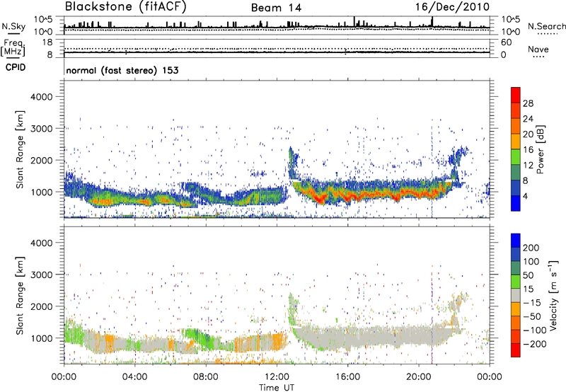Pick the red top segment of the power colorbar
Screen dimensions: 566x392
click(x=516, y=95)
